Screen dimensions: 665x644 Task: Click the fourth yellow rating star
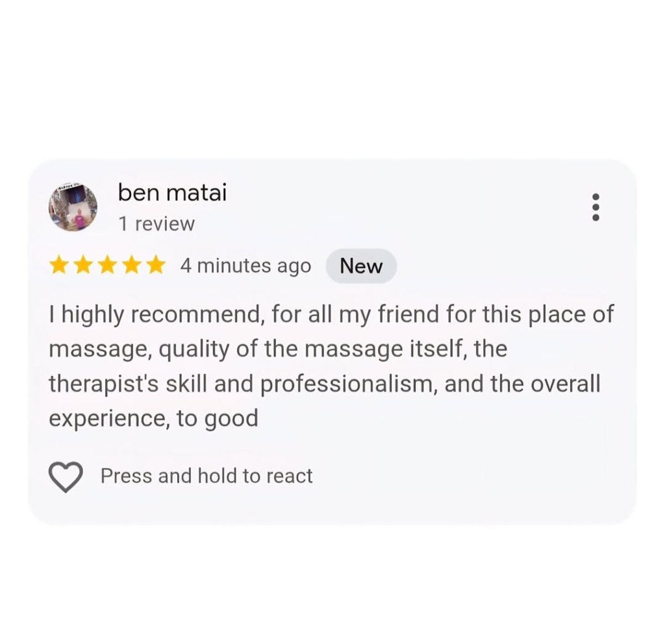[x=132, y=266]
